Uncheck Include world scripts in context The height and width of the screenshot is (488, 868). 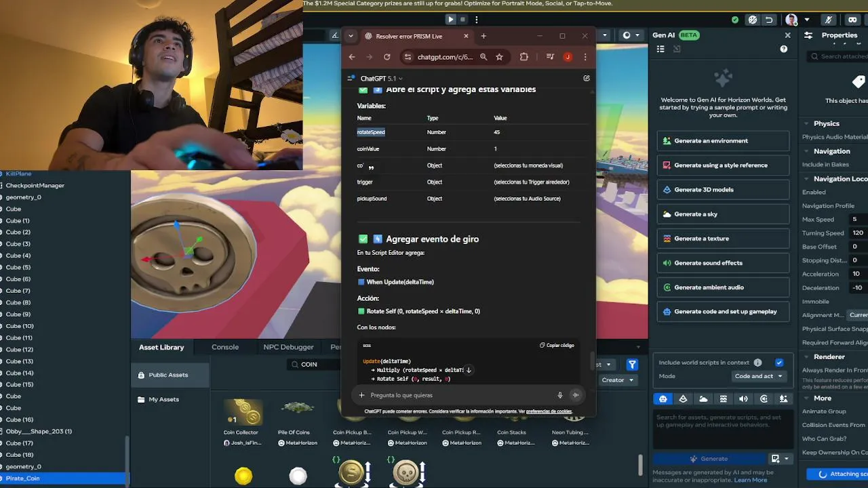click(779, 363)
